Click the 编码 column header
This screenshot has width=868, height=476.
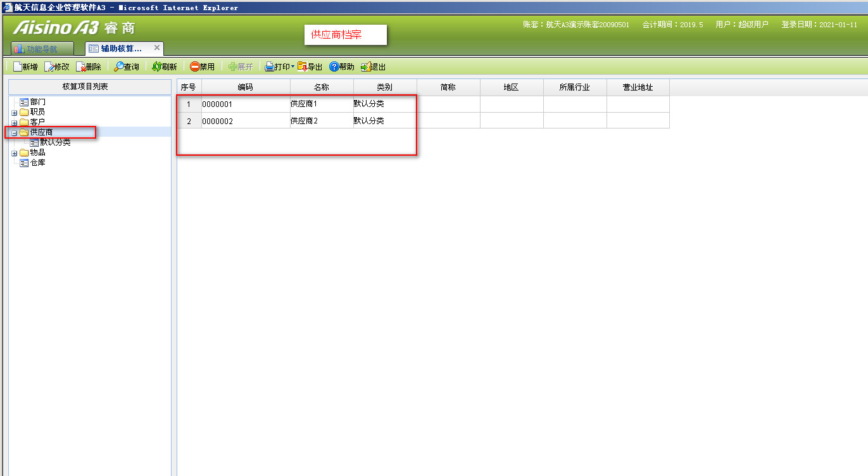[246, 87]
